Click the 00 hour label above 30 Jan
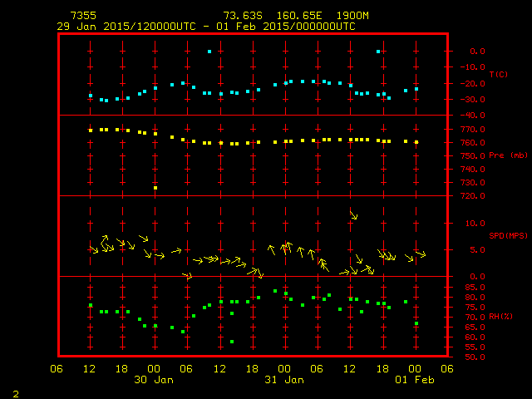This screenshot has height=399, width=532. pos(154,369)
